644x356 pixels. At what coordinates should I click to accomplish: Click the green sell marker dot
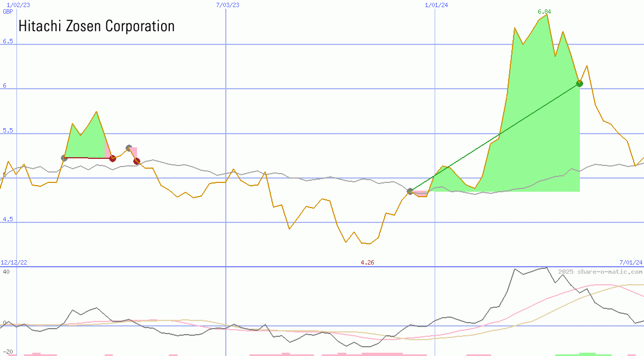coord(579,83)
